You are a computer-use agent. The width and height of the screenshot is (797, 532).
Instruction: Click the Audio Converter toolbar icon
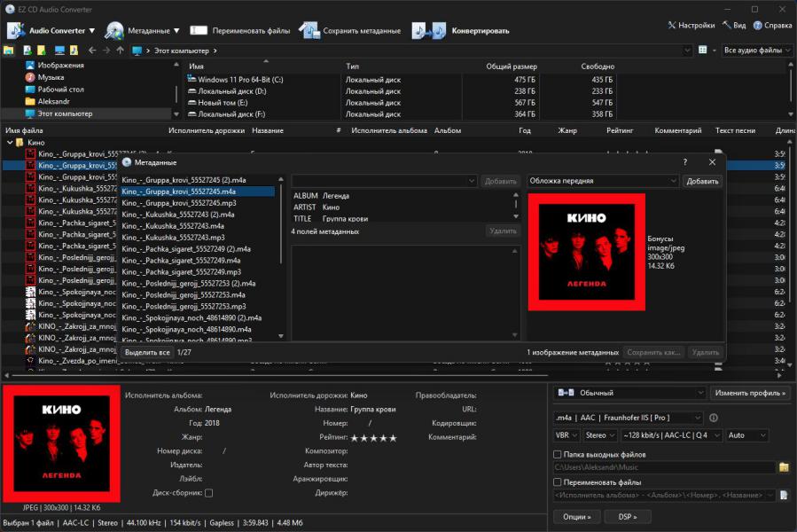tap(16, 31)
